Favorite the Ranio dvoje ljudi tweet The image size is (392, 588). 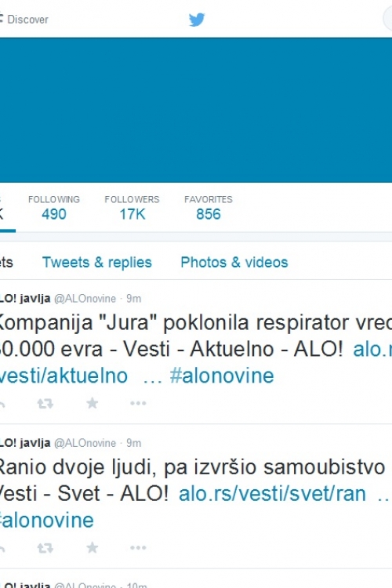point(92,548)
